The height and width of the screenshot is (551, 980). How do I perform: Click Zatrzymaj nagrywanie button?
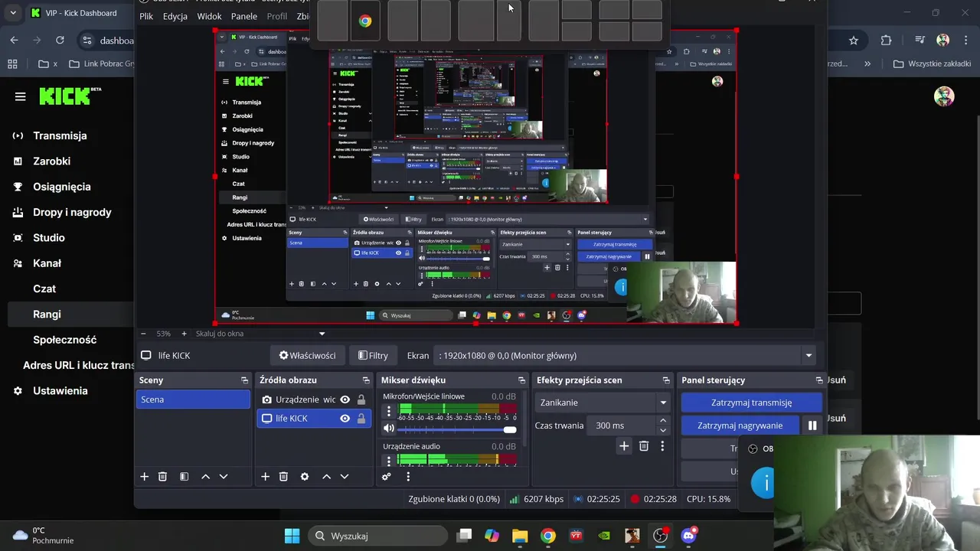click(740, 425)
